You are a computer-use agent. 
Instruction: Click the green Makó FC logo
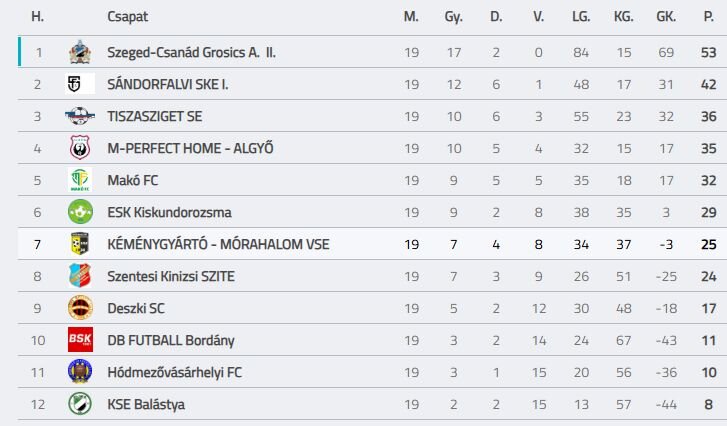point(80,180)
